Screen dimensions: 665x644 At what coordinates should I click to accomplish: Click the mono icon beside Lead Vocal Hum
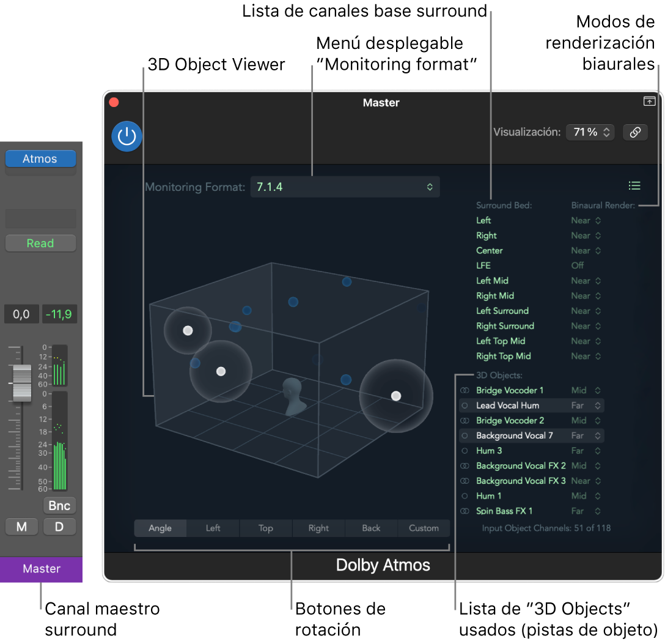(465, 405)
